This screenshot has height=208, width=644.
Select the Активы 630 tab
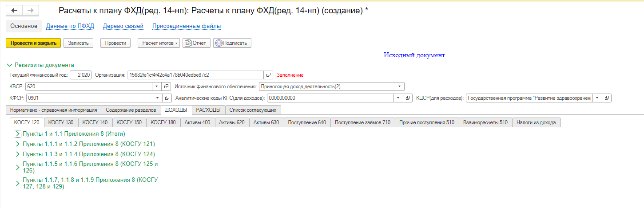266,122
